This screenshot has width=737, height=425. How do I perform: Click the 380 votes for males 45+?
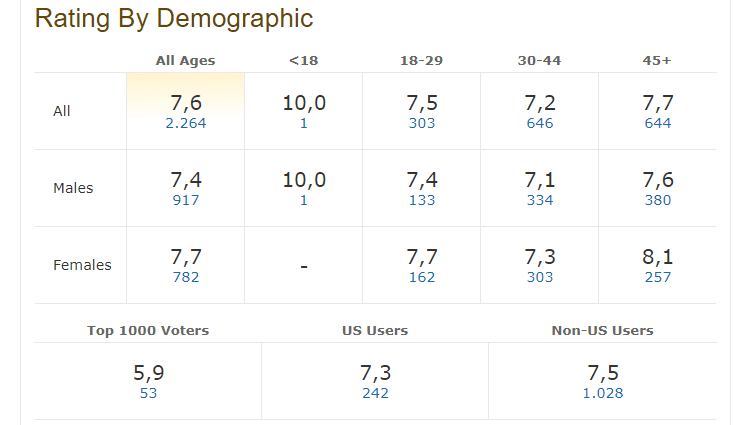pyautogui.click(x=658, y=200)
